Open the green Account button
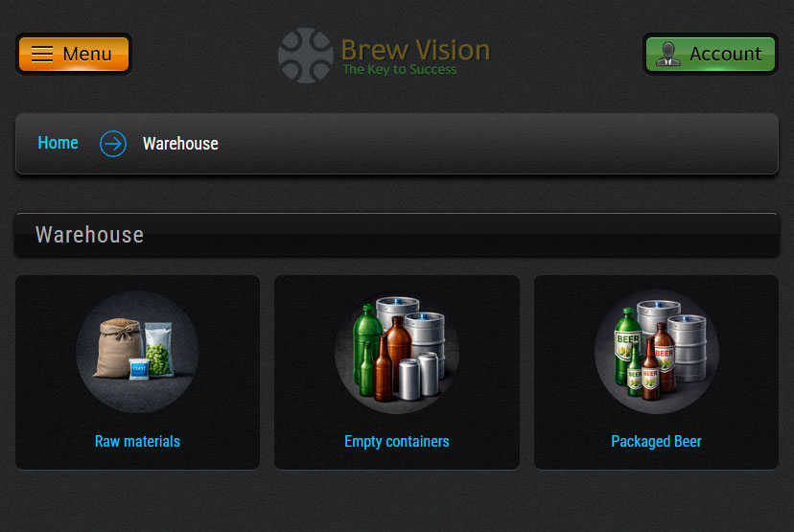Screen dimensions: 794x532 (x=711, y=54)
